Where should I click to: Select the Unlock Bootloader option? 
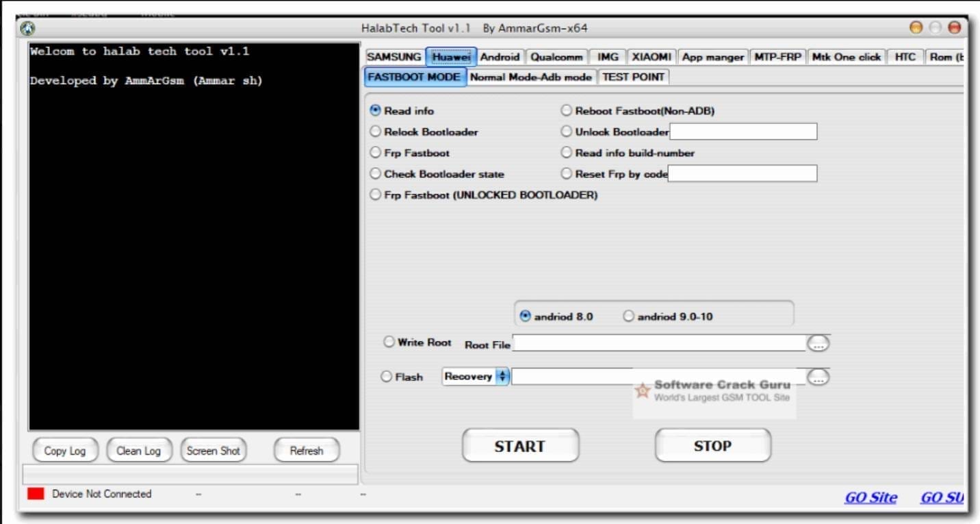coord(567,131)
